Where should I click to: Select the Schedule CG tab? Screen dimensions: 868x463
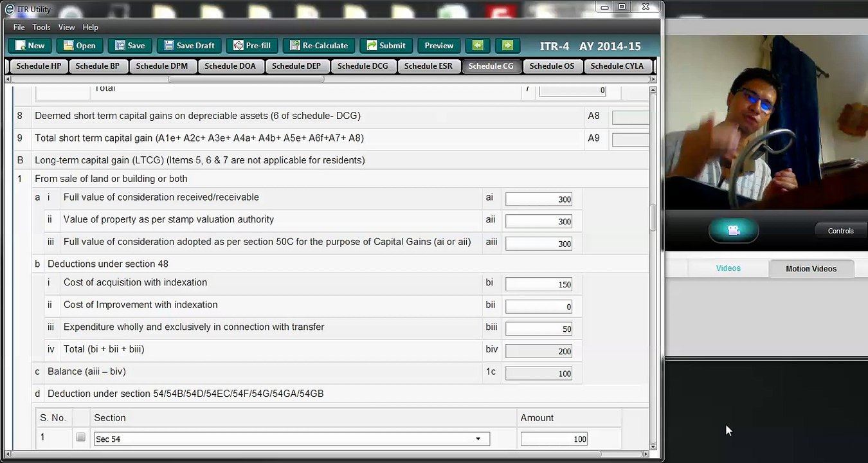(x=491, y=66)
